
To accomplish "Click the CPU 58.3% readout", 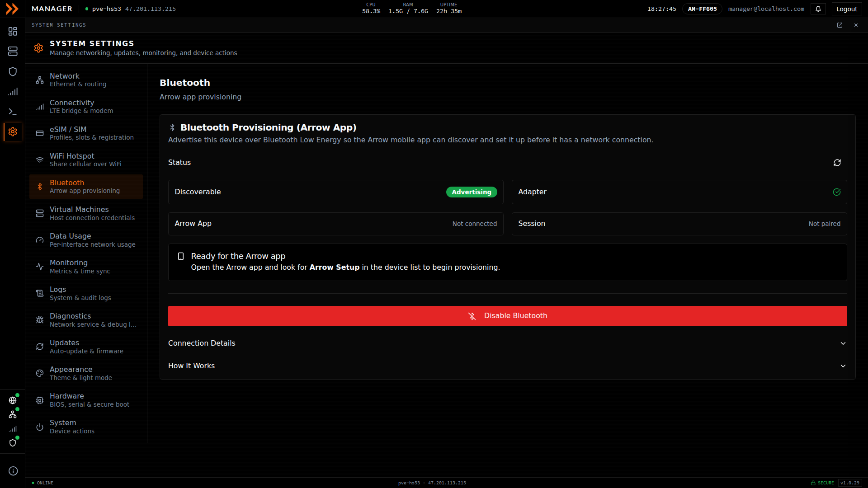I will (x=371, y=8).
